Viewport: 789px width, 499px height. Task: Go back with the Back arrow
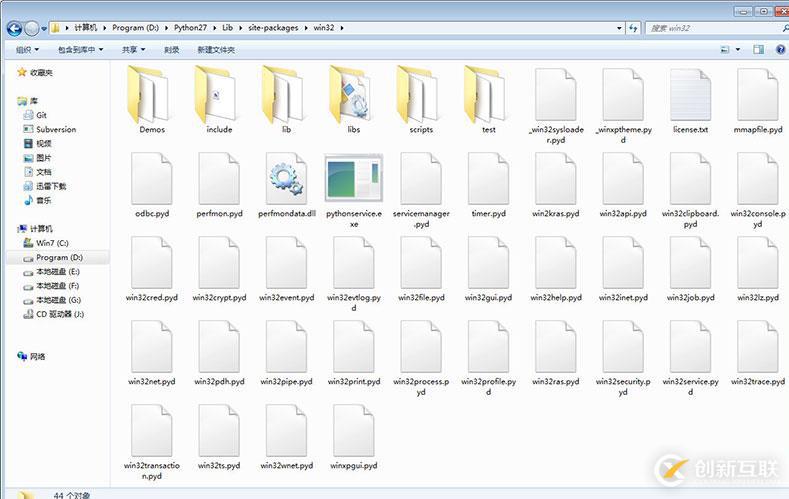[15, 29]
